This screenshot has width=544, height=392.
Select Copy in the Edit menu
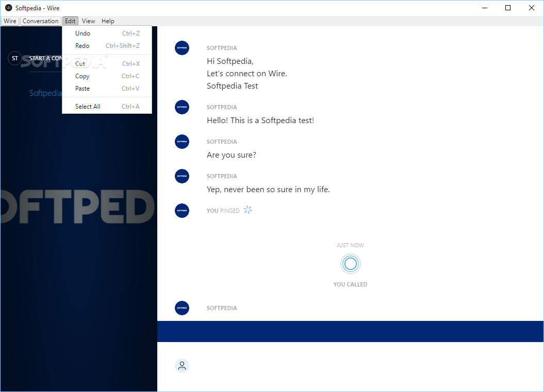pos(107,76)
